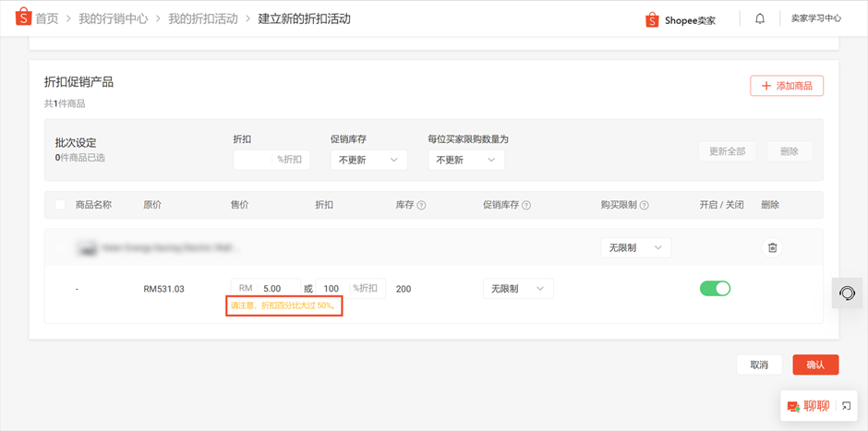Open the headset customer support widget
868x431 pixels.
pos(846,293)
